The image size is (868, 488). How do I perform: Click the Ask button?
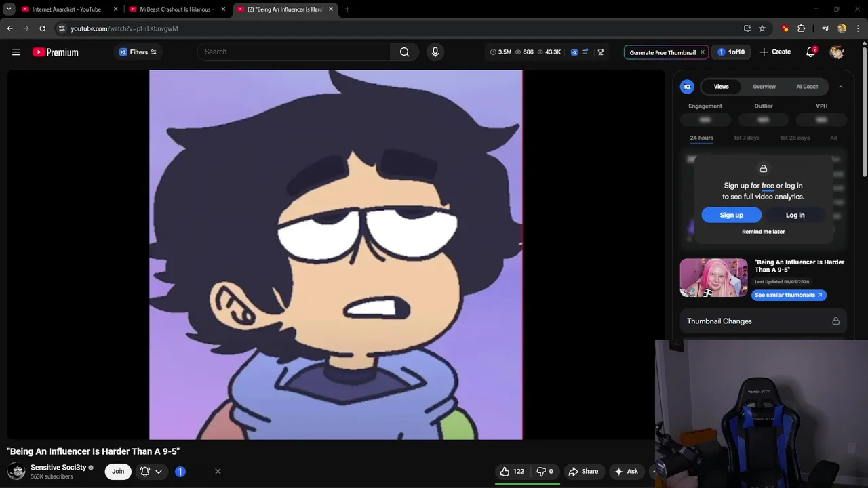(626, 471)
